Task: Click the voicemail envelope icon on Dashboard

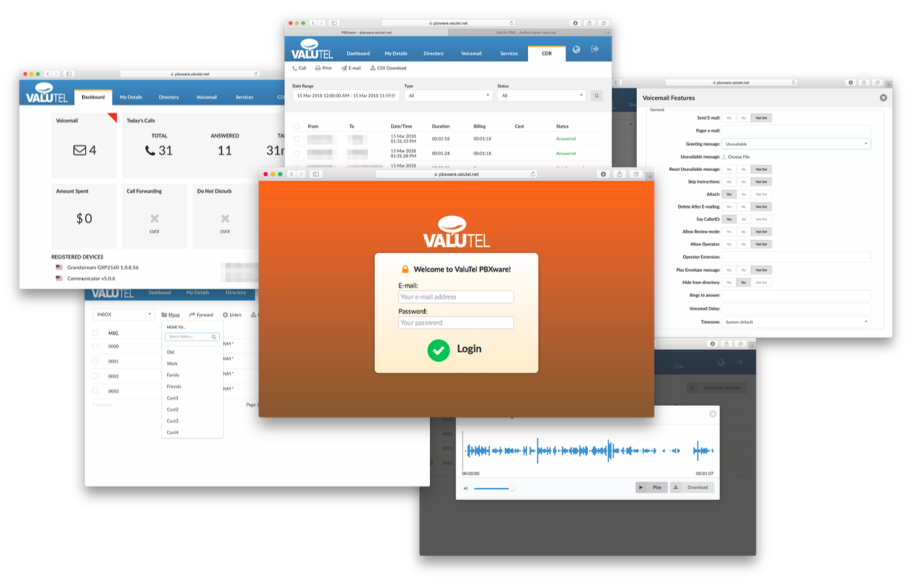Action: [80, 151]
